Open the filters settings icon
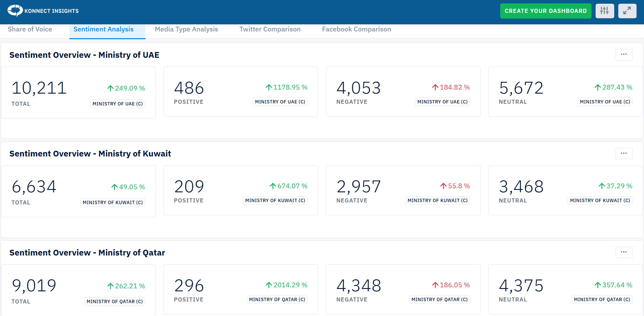Screen dimensions: 644x316 pos(605,10)
